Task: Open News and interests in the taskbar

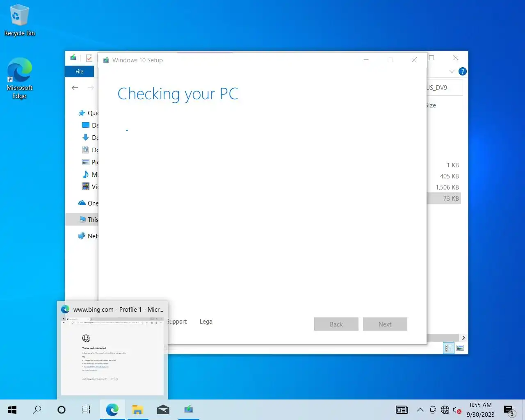Action: pyautogui.click(x=402, y=410)
